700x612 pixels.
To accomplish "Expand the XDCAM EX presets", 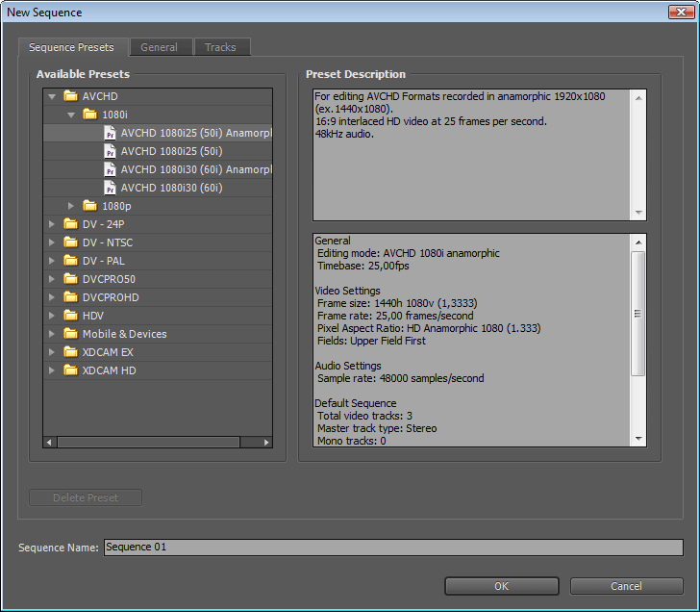I will 51,352.
